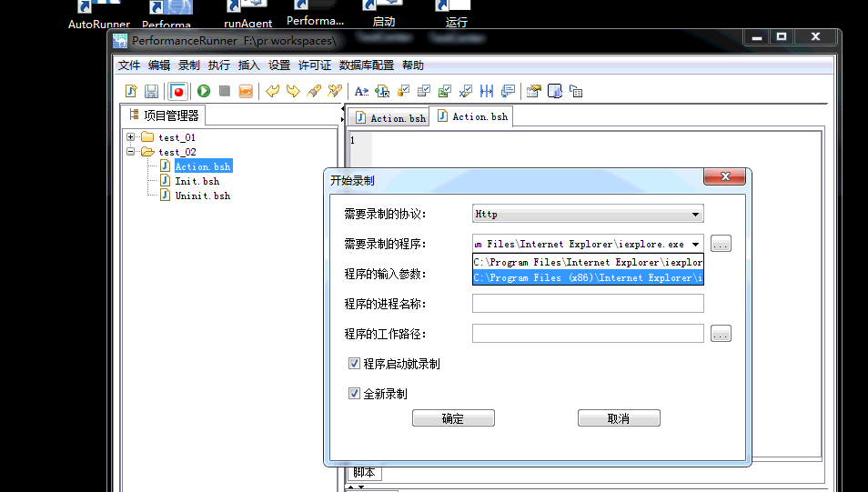Switch to the second Action.bsh editor tab
The image size is (868, 492).
(472, 116)
